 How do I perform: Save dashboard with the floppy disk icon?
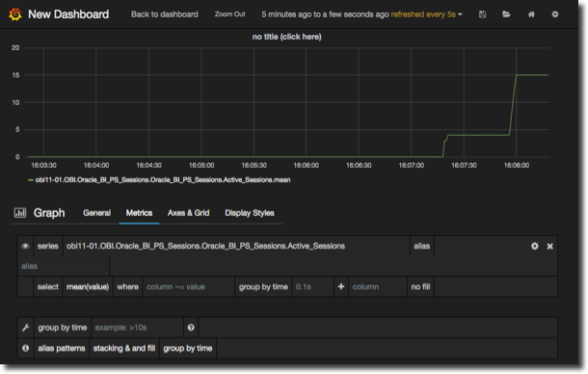482,14
